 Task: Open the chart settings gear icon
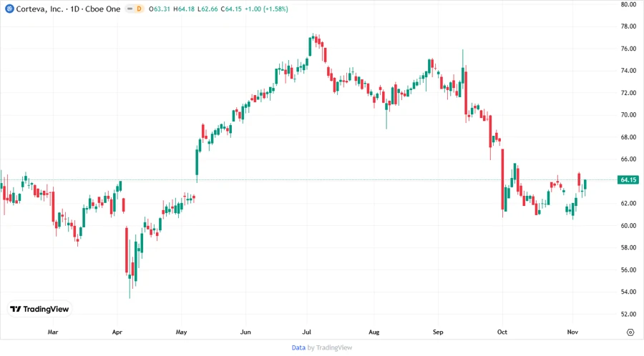630,332
